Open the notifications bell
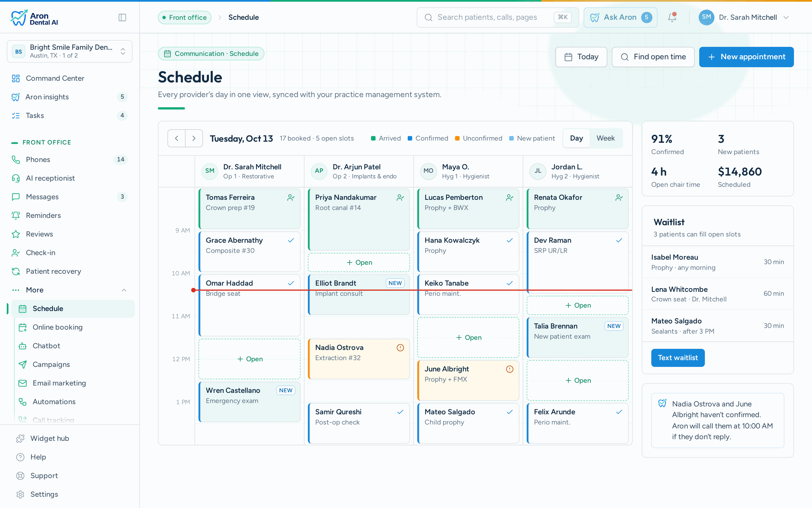 (672, 17)
